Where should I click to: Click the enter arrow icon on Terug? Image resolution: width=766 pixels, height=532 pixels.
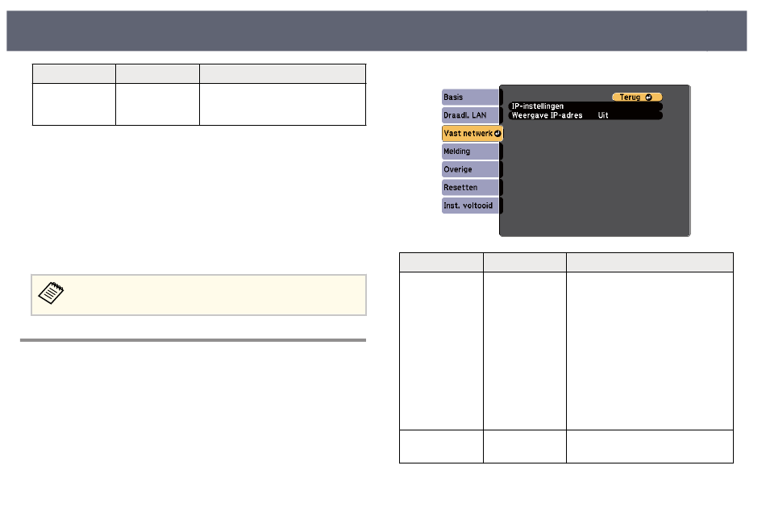[x=648, y=98]
